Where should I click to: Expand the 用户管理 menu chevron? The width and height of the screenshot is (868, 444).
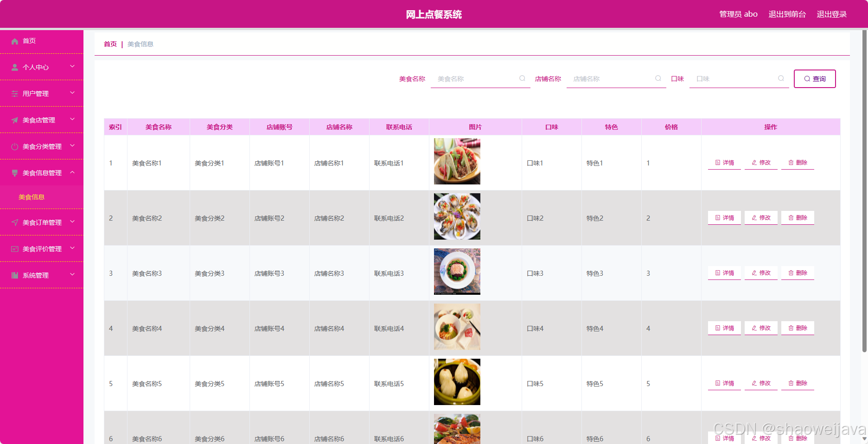pos(72,93)
